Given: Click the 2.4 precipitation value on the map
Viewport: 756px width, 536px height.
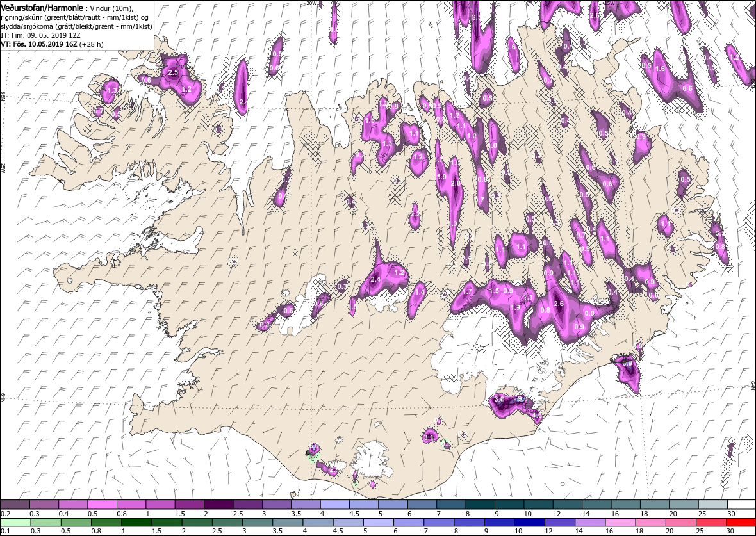Looking at the screenshot, I should click(x=375, y=280).
